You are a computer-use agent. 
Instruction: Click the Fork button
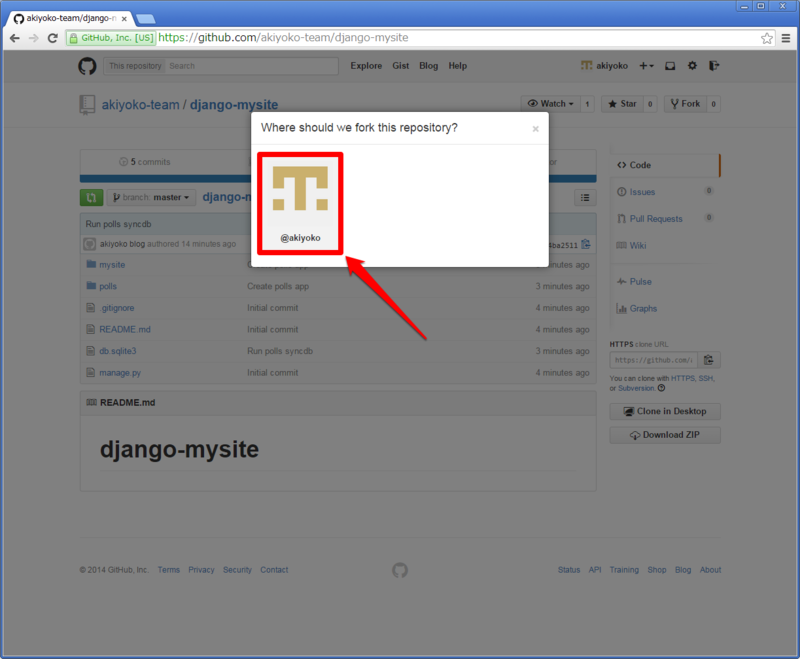(x=685, y=104)
